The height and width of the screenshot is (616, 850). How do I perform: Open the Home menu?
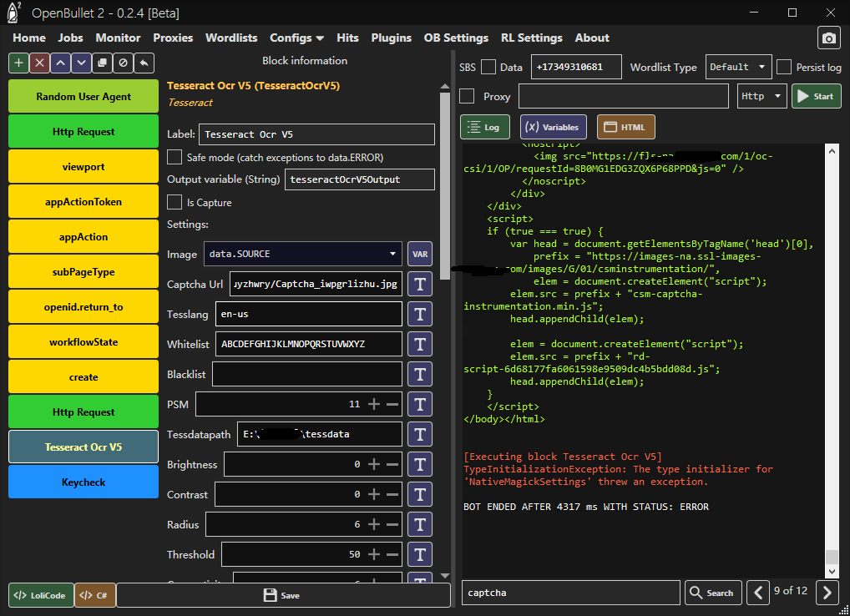point(29,38)
